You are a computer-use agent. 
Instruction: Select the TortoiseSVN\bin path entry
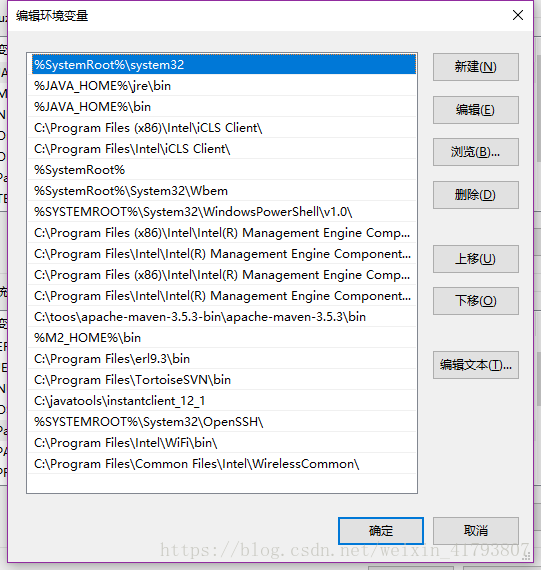click(222, 380)
